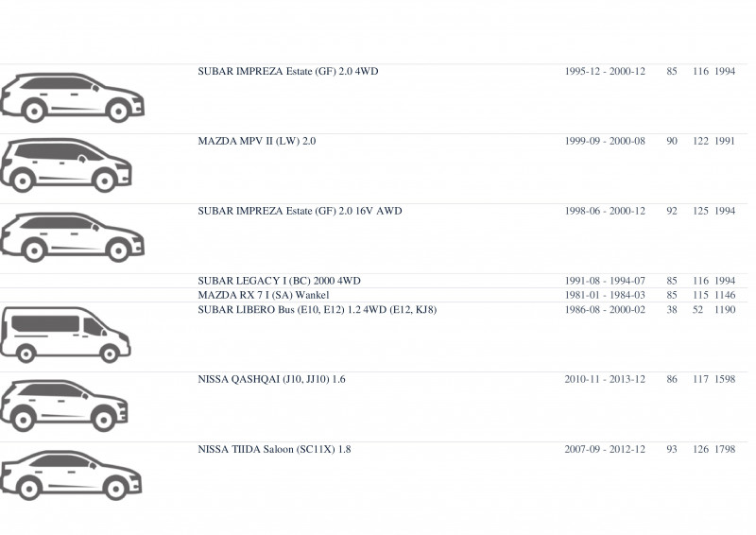The width and height of the screenshot is (756, 535).
Task: Click the SUV icon for Nissa Qashqai
Action: pos(64,406)
